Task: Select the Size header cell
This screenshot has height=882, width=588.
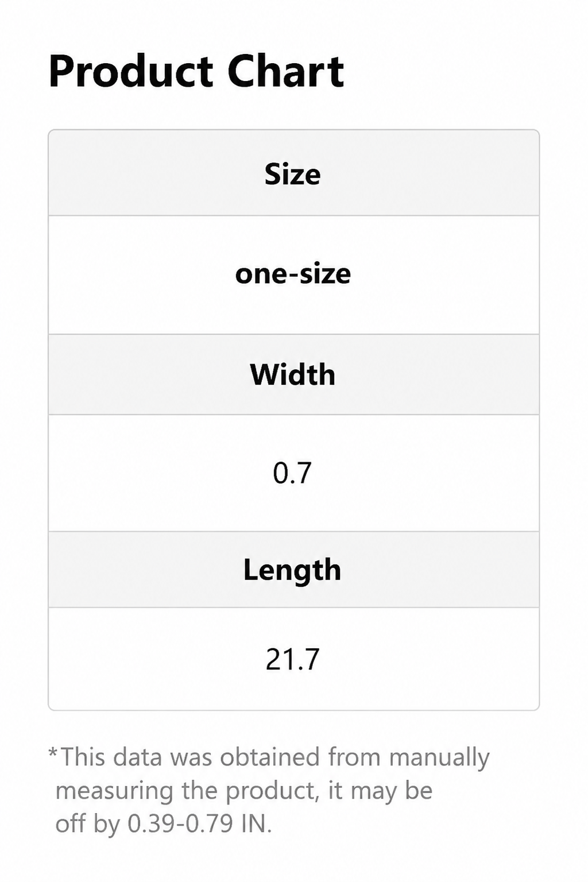Action: click(293, 173)
